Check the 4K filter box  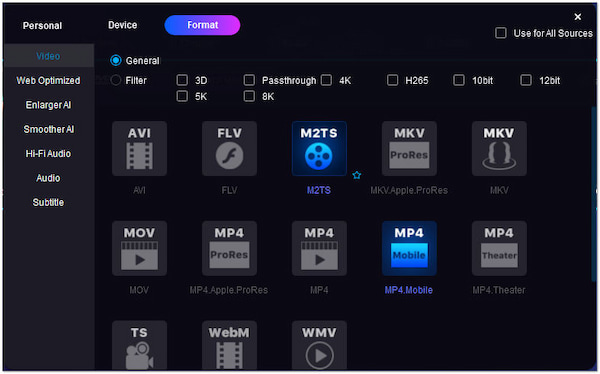click(326, 80)
